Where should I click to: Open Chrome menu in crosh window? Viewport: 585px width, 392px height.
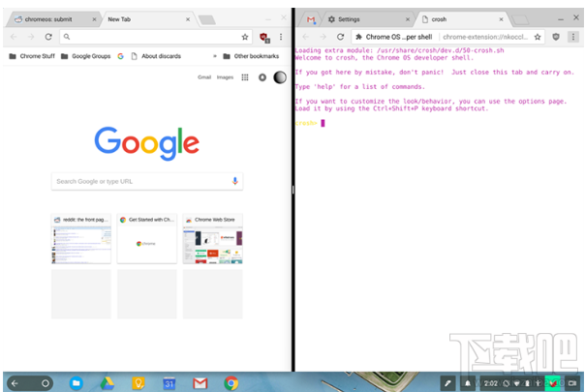(573, 37)
